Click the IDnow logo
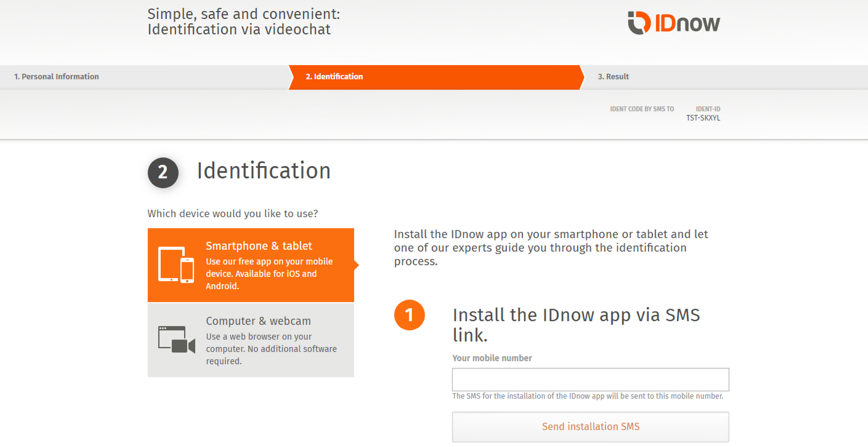 point(674,23)
